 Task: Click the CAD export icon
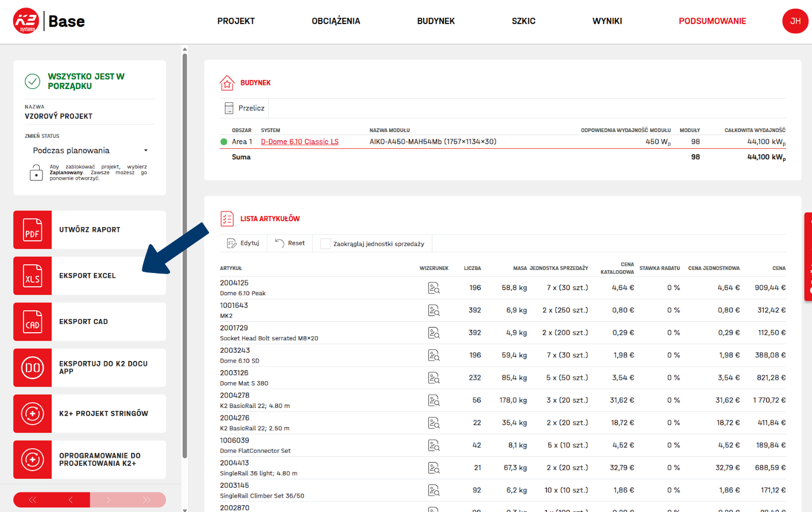pos(33,322)
